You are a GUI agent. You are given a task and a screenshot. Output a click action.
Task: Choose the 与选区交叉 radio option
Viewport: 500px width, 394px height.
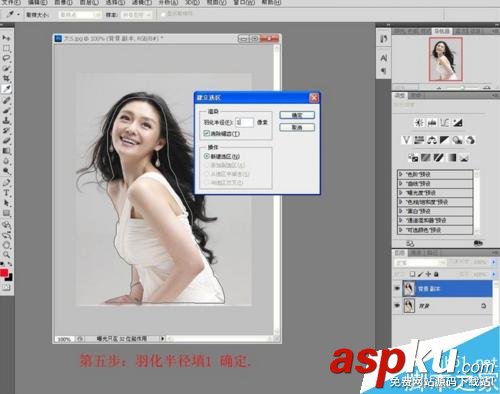tap(207, 182)
